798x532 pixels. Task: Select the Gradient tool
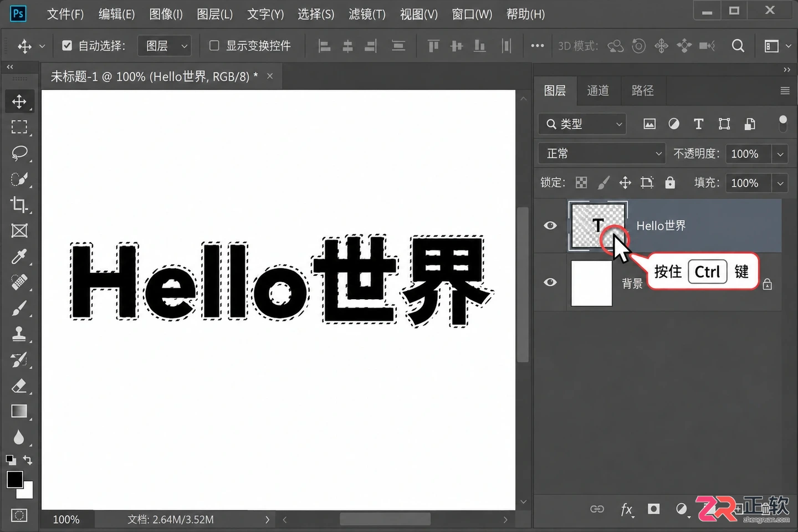pyautogui.click(x=19, y=411)
